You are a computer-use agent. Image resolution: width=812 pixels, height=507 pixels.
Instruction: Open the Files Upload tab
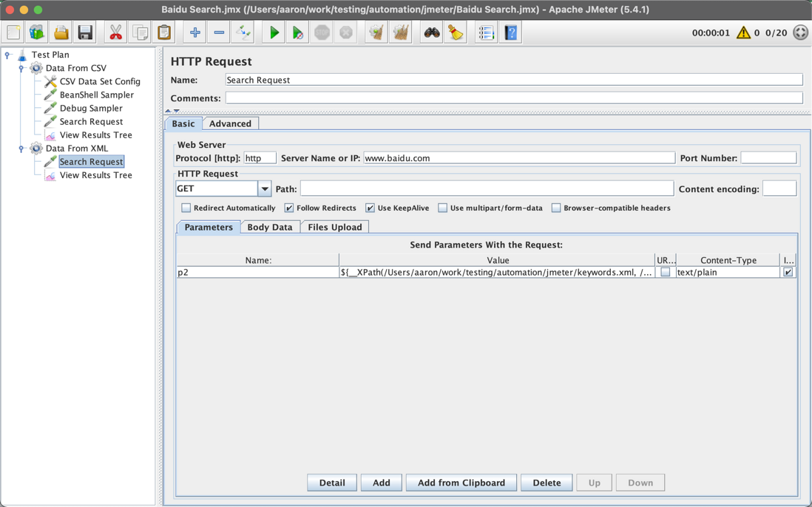(334, 227)
